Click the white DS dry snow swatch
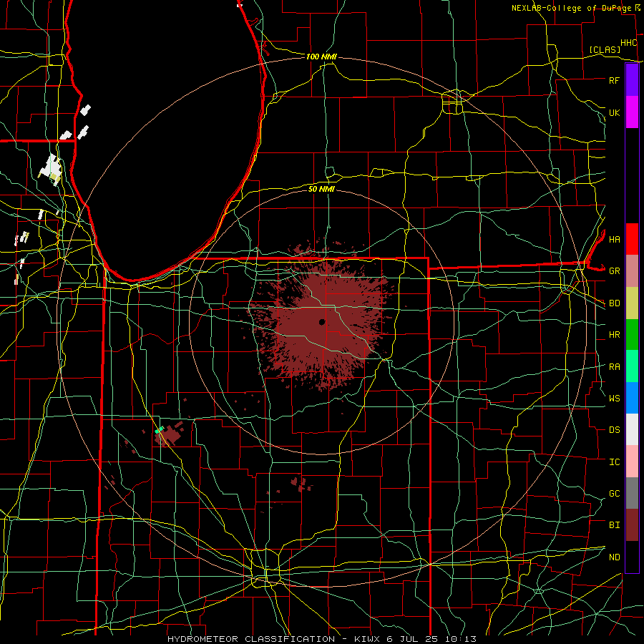The image size is (644, 644). [x=632, y=429]
